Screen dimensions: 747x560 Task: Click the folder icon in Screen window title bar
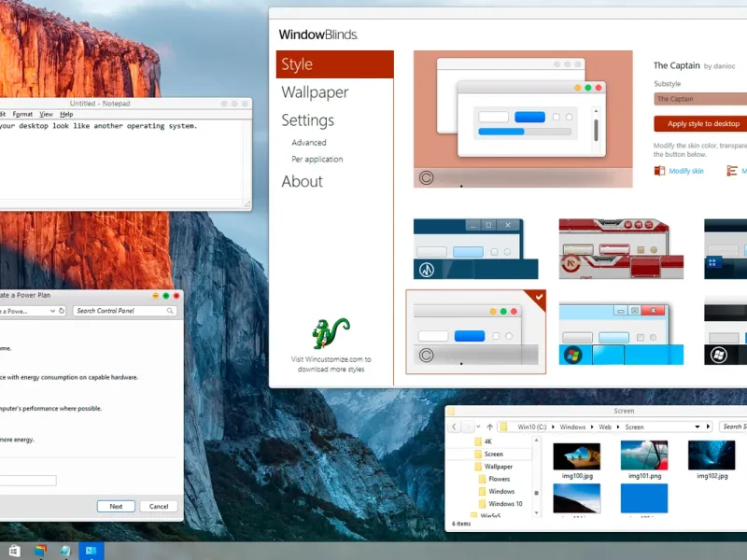[451, 411]
